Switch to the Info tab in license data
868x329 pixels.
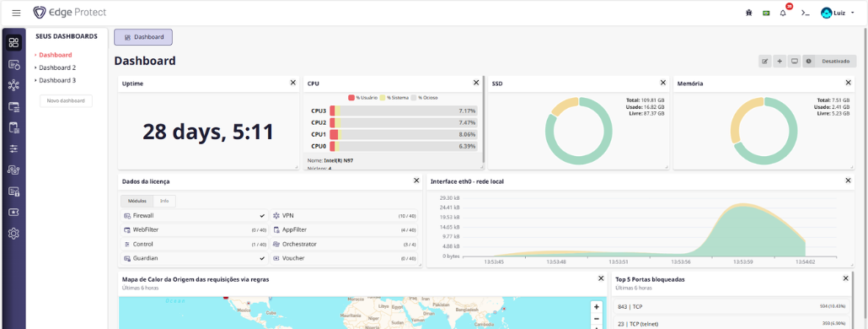(164, 201)
